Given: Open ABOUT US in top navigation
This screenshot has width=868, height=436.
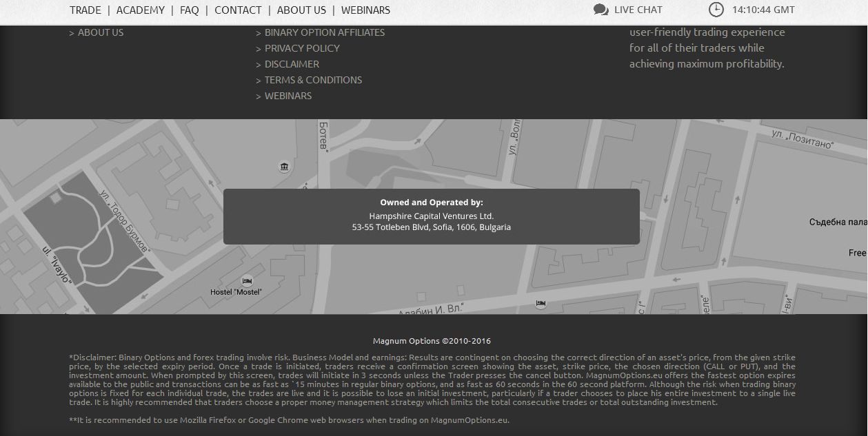Looking at the screenshot, I should coord(301,10).
